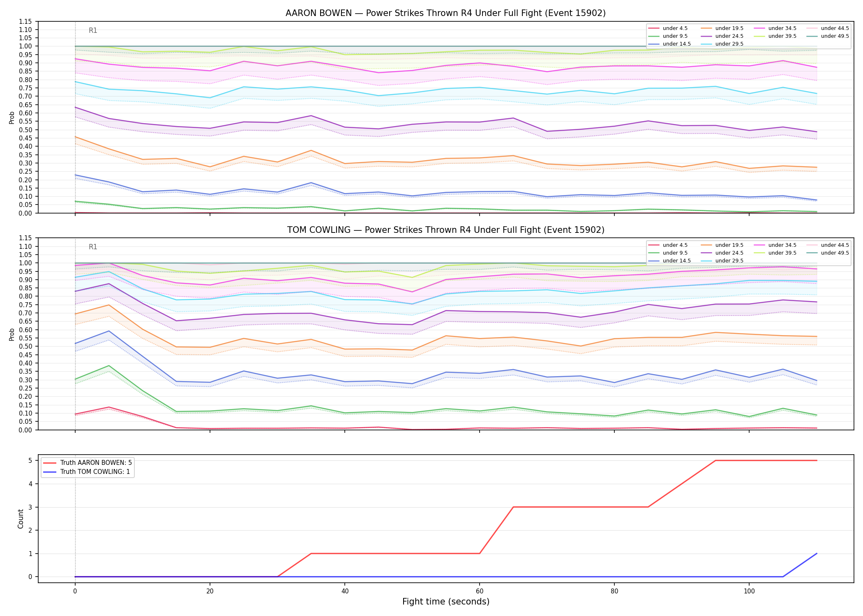Click x-axis tick label '100' on Count chart

(x=749, y=591)
